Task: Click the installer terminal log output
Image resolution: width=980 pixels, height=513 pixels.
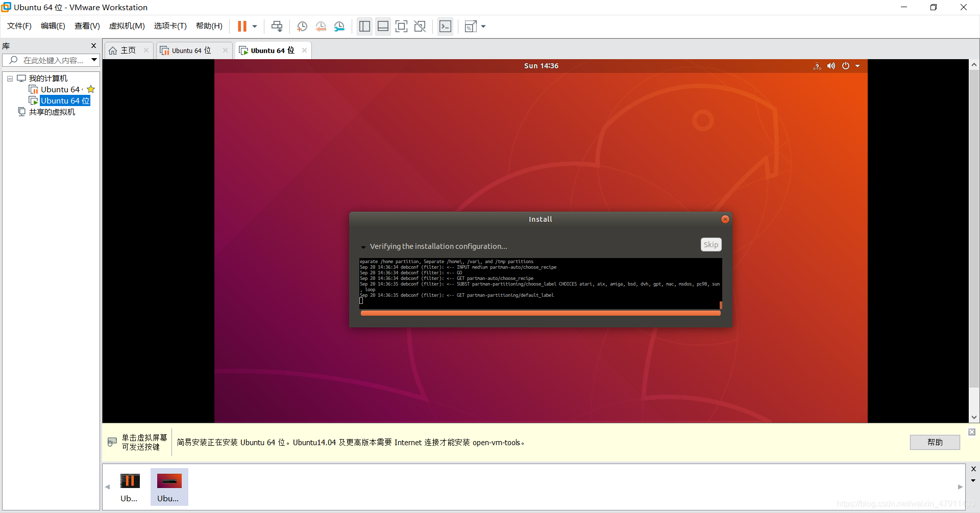Action: 539,284
